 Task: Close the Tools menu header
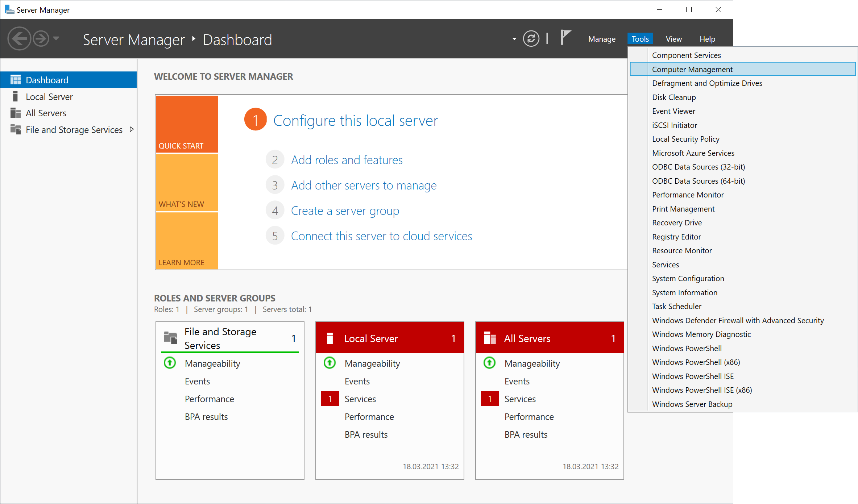pyautogui.click(x=640, y=39)
